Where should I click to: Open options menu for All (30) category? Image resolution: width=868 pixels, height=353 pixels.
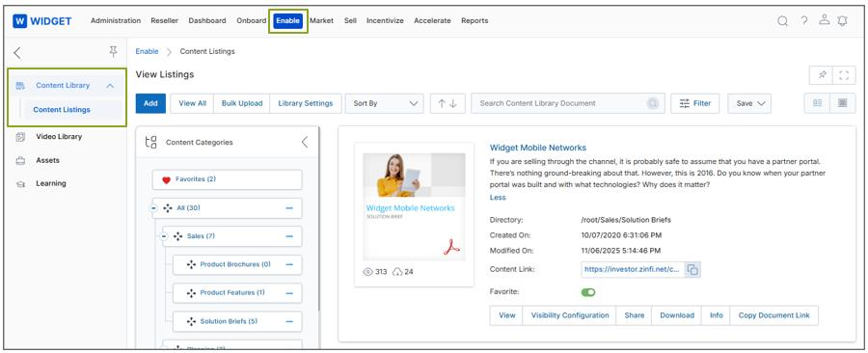(289, 208)
